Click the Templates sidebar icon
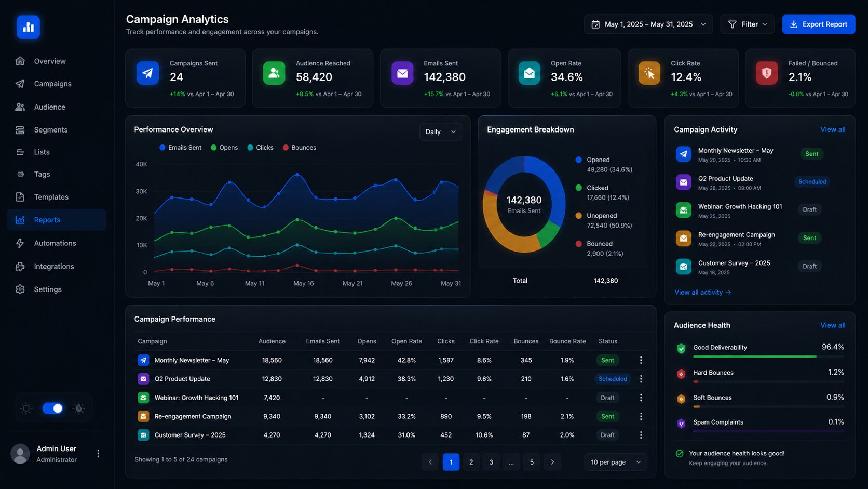This screenshot has height=489, width=868. tap(20, 197)
